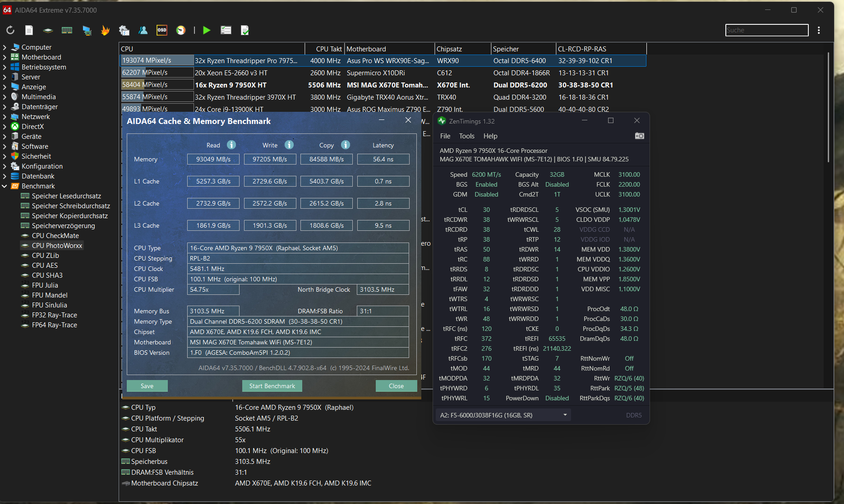Viewport: 844px width, 504px height.
Task: Select the 16x Ryzen 9 7950X HT result row
Action: tap(383, 85)
